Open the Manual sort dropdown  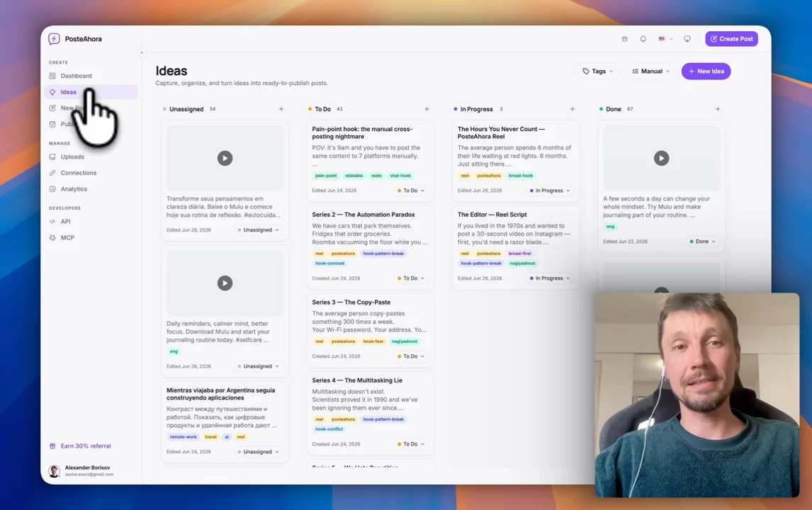click(651, 72)
